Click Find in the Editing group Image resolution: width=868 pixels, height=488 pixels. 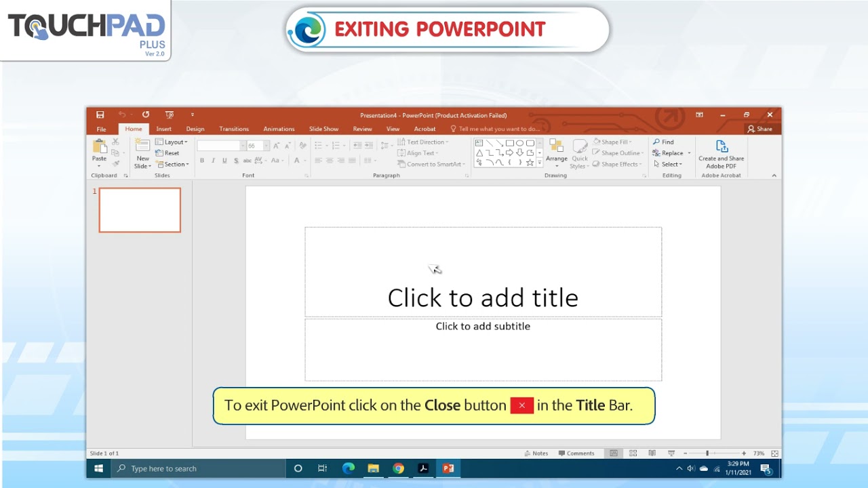coord(664,142)
